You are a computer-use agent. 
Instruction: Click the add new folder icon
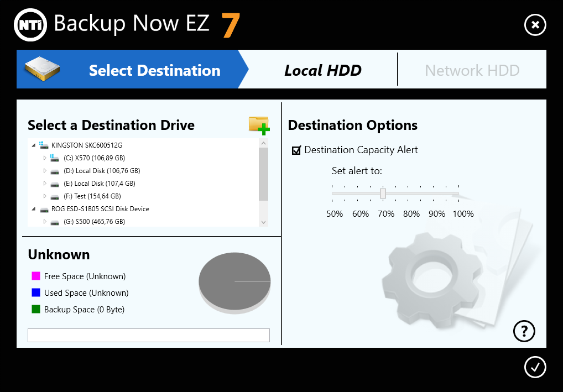[259, 126]
